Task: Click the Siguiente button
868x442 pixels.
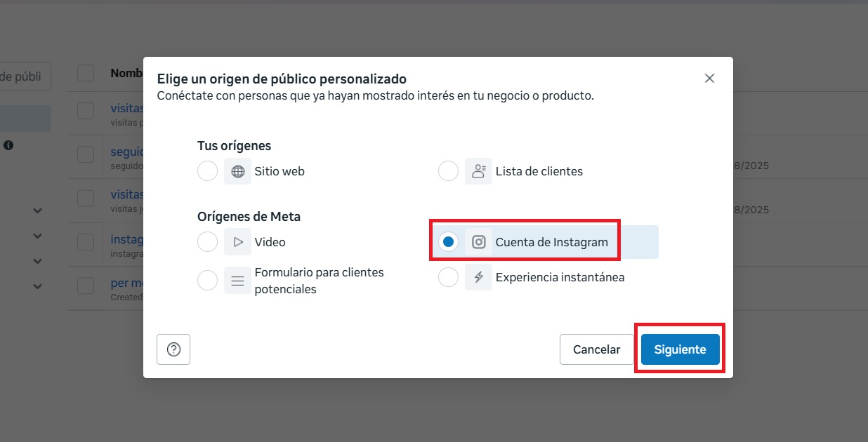Action: pos(680,349)
